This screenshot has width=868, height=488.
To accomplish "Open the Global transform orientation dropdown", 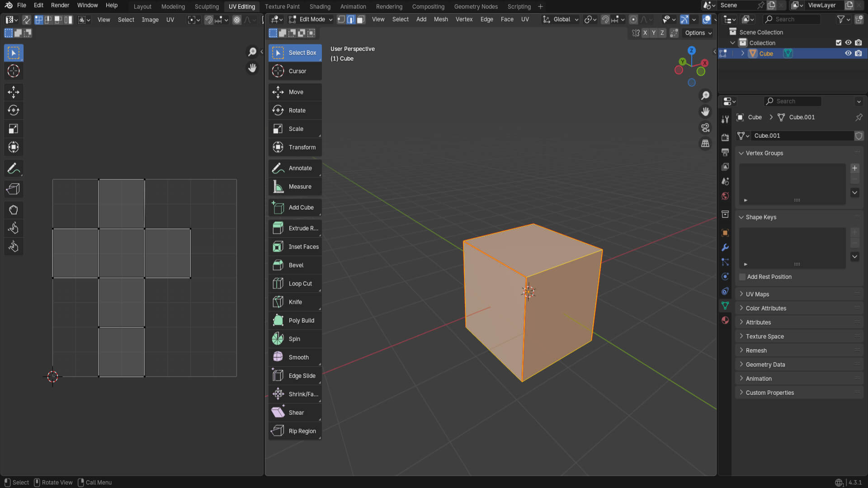I will click(561, 19).
